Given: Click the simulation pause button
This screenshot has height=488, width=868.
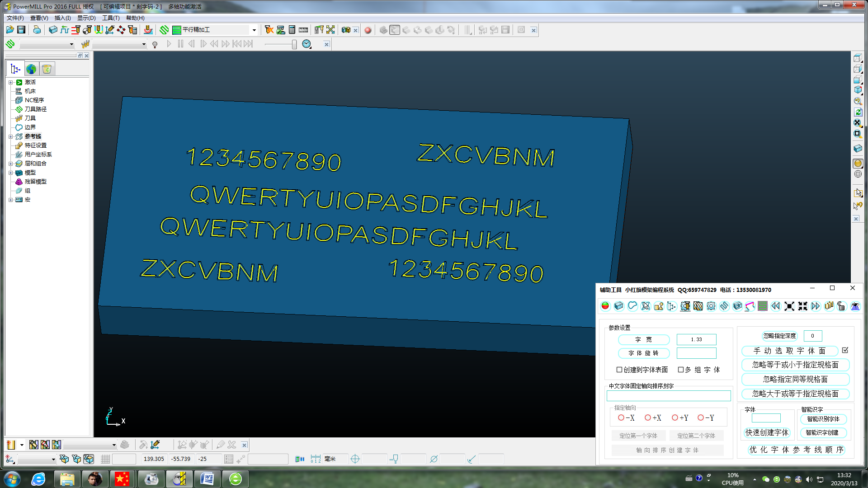Looking at the screenshot, I should point(180,44).
